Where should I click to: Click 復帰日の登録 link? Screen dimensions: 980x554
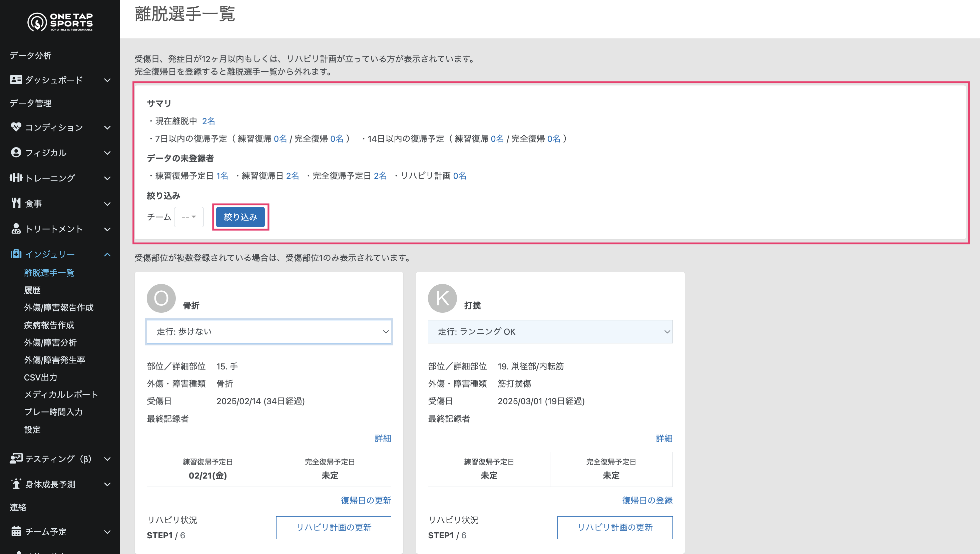[x=647, y=500]
